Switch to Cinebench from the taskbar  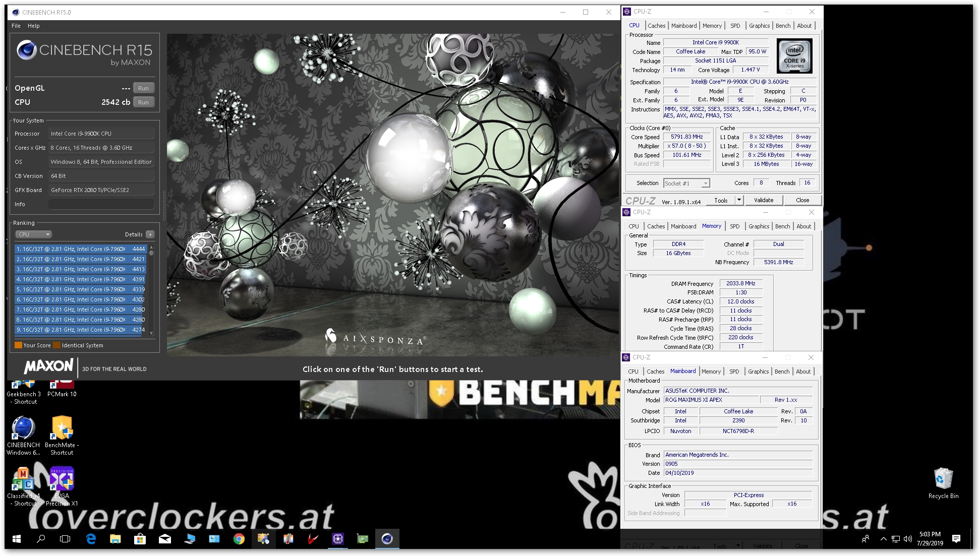click(x=387, y=539)
